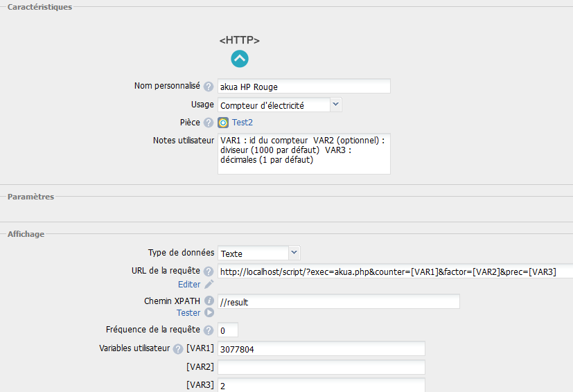Click help icon beside Nom personnalisé
Screen dimensions: 573x392
tap(209, 87)
